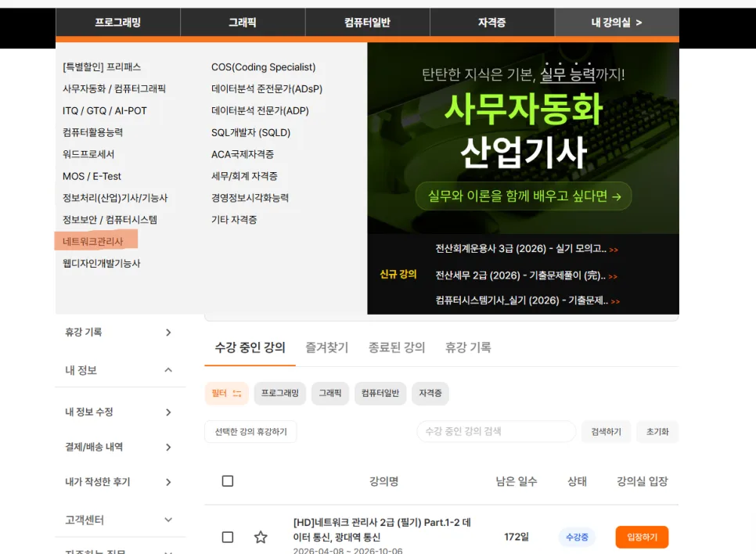Click 실무와 이론을 함께 배우고 싶다면 button

[524, 196]
